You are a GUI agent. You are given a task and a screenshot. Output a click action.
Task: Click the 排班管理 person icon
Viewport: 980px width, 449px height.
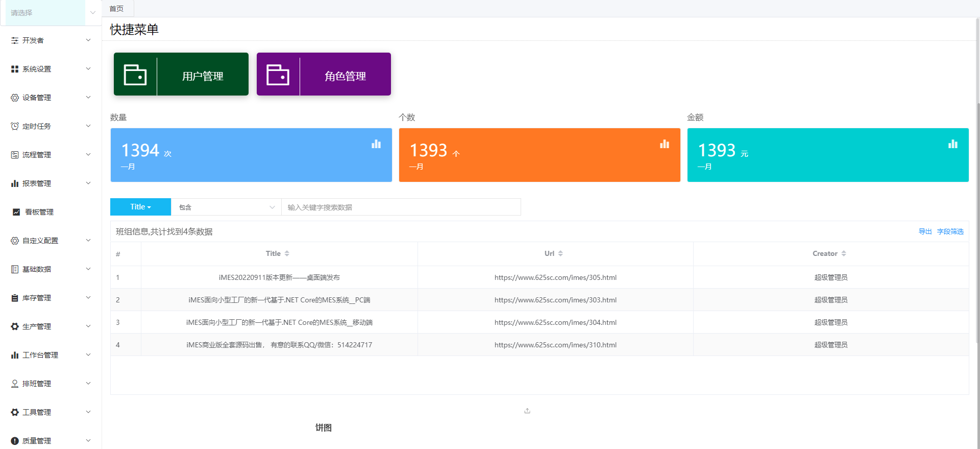(15, 384)
